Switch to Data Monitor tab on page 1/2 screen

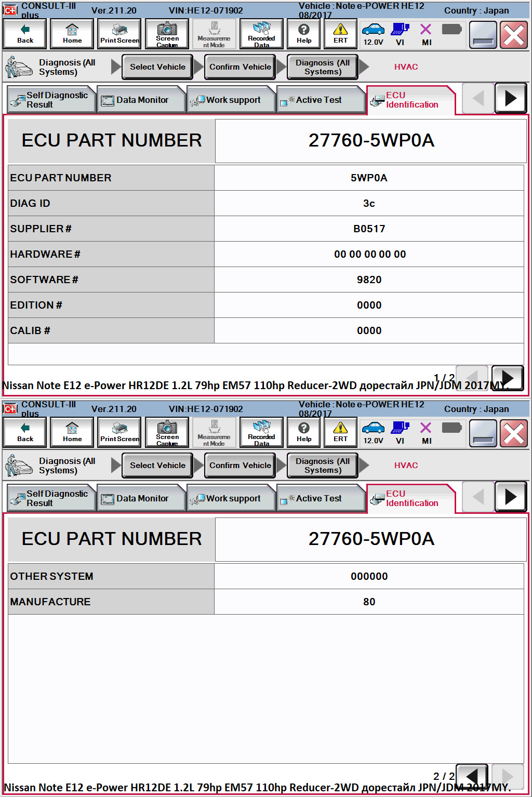pyautogui.click(x=141, y=100)
